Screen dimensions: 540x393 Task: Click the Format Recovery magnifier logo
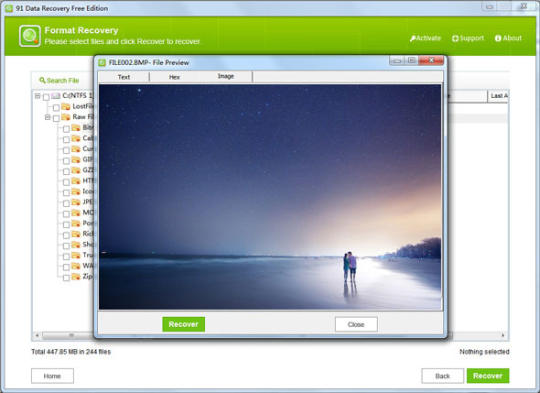pyautogui.click(x=30, y=36)
